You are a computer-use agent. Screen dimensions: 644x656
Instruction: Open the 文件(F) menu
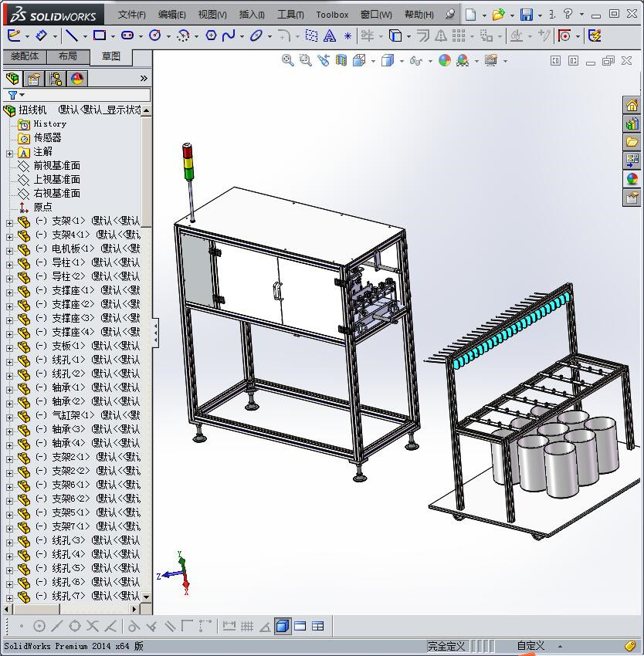(x=131, y=15)
